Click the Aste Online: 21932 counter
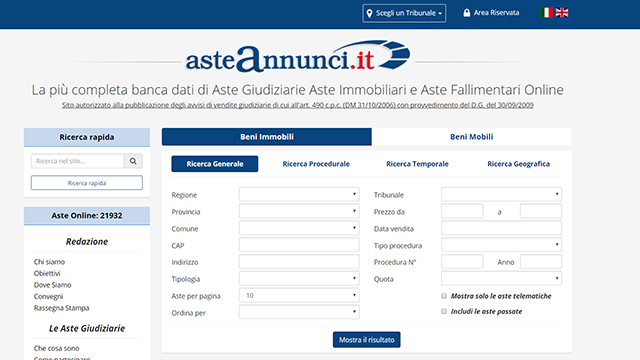This screenshot has height=360, width=640. [x=87, y=216]
